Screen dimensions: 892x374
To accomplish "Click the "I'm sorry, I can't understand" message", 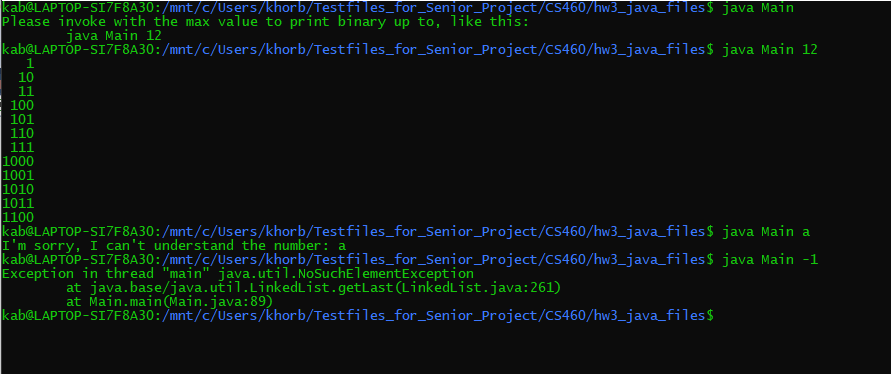I will coord(174,246).
